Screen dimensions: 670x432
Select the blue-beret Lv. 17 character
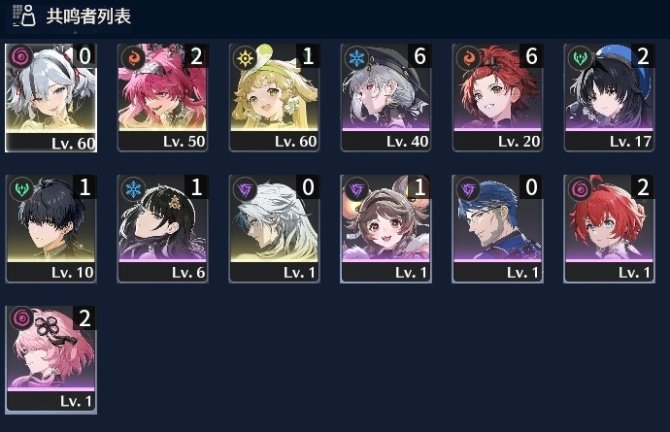609,97
